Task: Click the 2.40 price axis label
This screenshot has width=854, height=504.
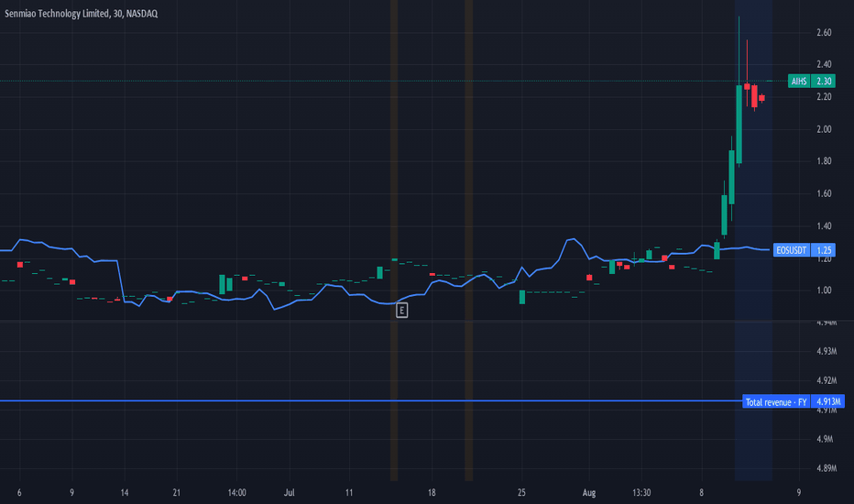Action: click(824, 64)
